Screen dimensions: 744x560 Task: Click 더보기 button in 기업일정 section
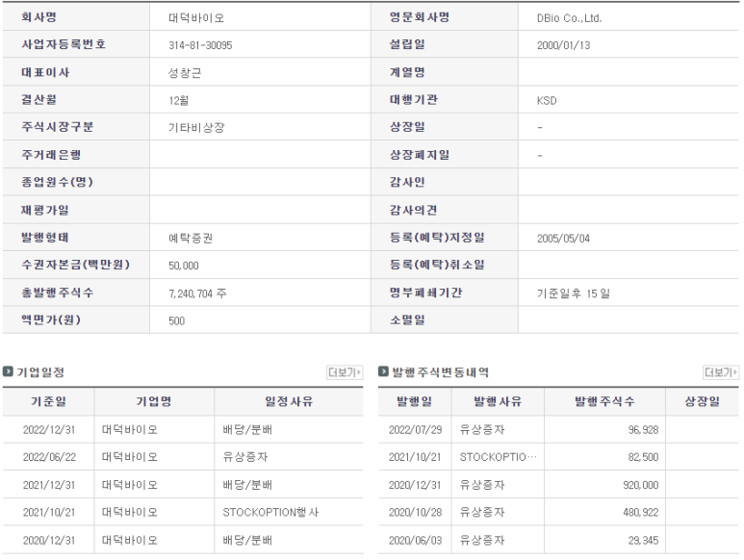pyautogui.click(x=345, y=372)
